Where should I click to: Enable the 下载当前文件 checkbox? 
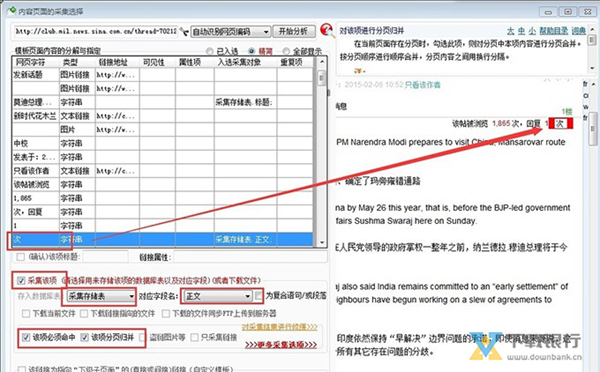point(26,313)
